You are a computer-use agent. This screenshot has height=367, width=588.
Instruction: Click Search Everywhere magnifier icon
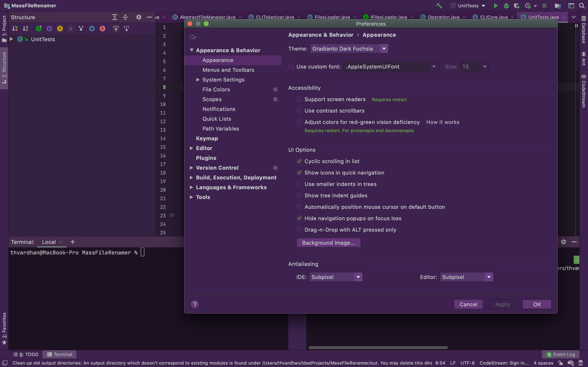pyautogui.click(x=582, y=6)
